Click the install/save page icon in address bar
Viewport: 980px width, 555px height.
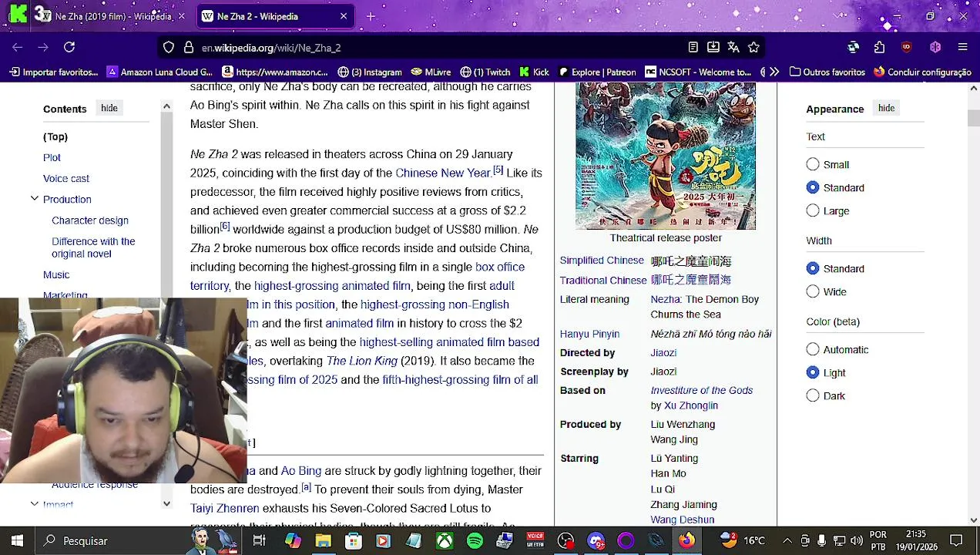(x=713, y=47)
